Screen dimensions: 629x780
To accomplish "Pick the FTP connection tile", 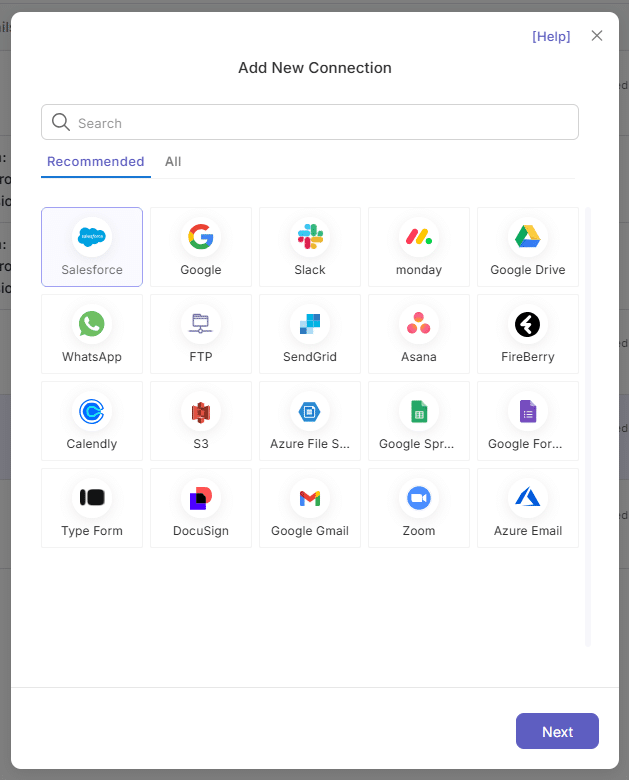I will [201, 334].
